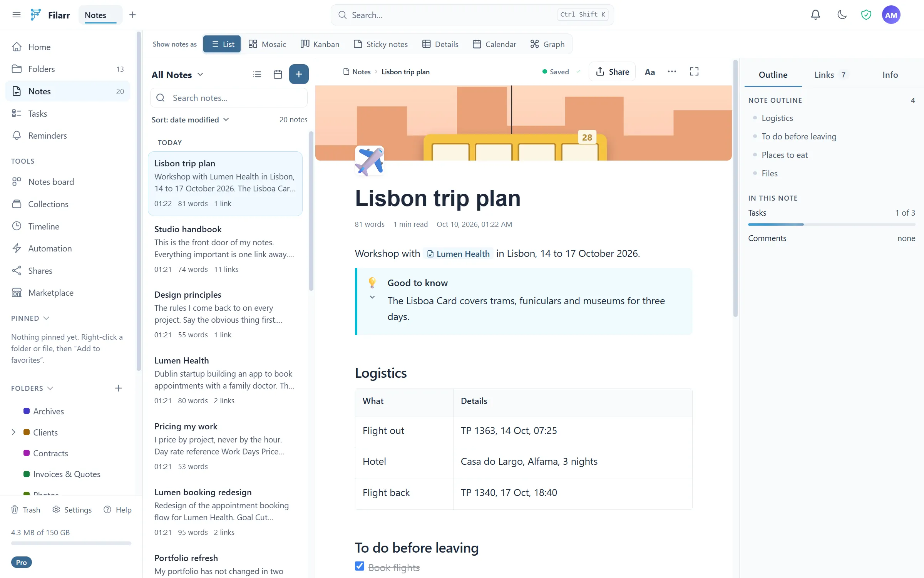The image size is (924, 578).
Task: Open the note's more options ellipsis
Action: [x=672, y=72]
